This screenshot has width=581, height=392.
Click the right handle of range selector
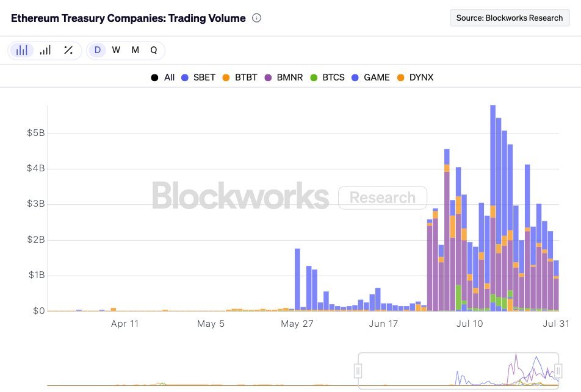(558, 371)
